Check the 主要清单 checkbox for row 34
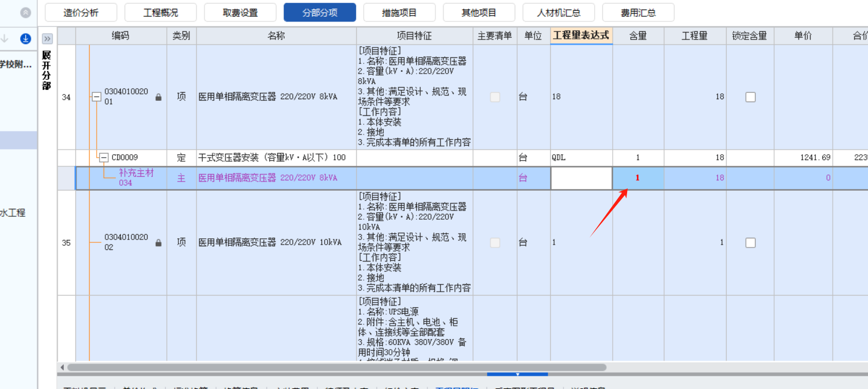Viewport: 868px width, 389px height. coord(495,97)
